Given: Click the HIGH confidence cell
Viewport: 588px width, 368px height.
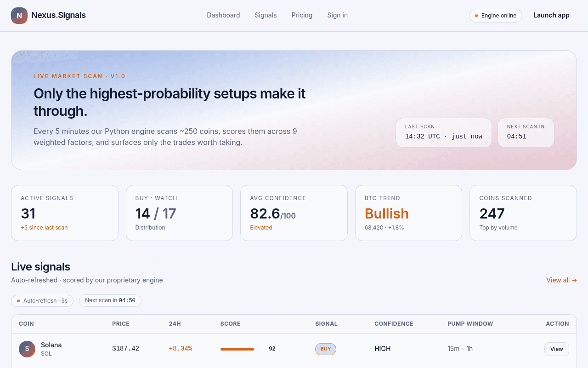Looking at the screenshot, I should 383,349.
